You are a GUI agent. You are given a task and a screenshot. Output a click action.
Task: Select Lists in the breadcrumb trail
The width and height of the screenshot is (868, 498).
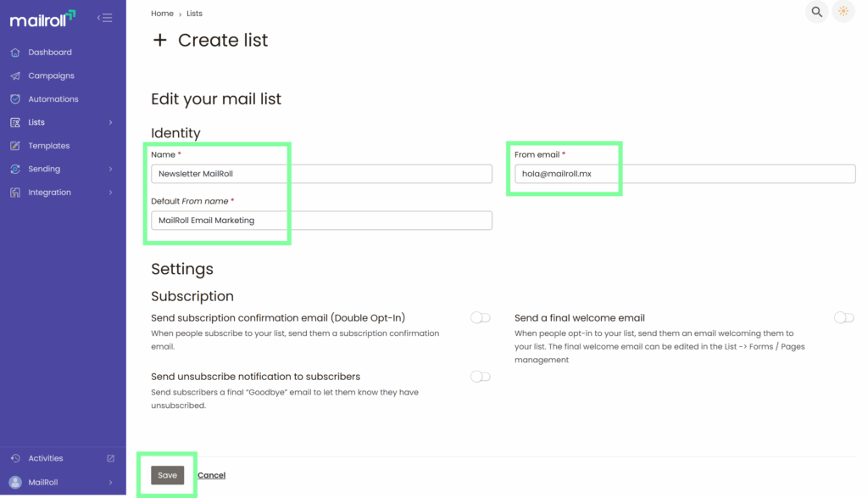(x=194, y=13)
